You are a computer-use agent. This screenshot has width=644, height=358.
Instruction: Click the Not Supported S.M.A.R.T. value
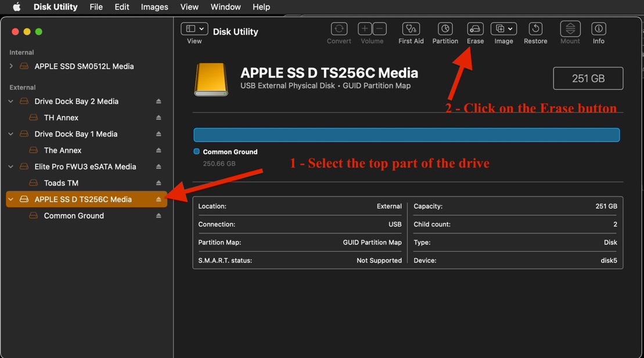pos(379,261)
